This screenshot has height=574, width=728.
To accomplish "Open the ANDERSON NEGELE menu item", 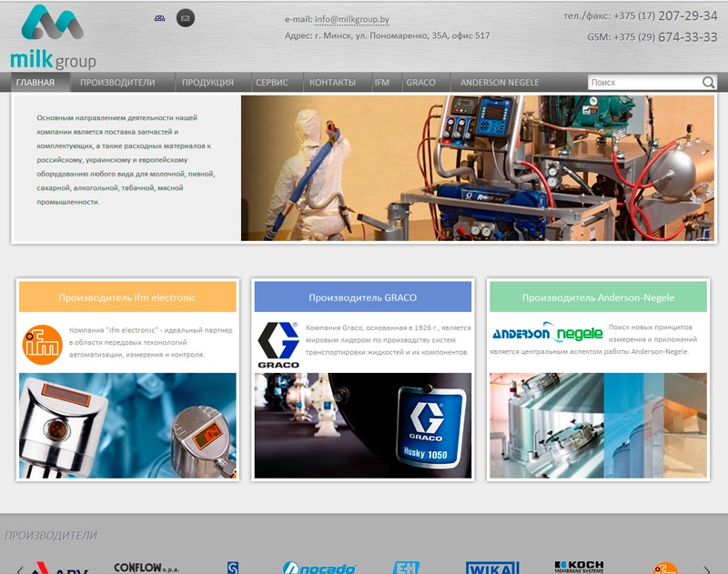I will click(x=500, y=82).
